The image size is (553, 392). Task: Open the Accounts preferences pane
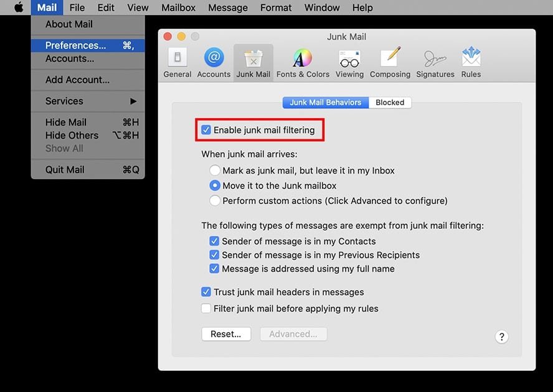(x=214, y=63)
